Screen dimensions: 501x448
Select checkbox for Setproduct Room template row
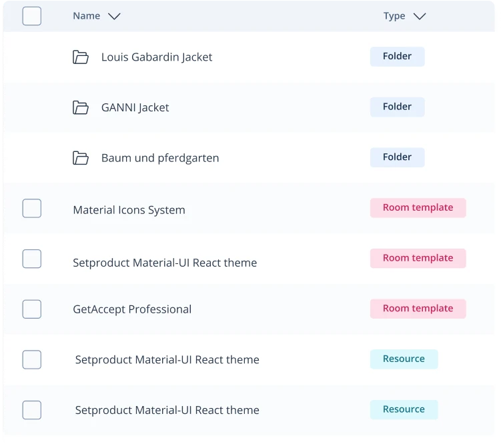(32, 259)
